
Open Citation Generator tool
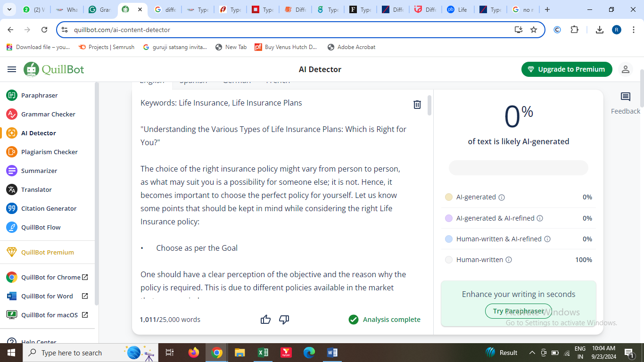coord(49,208)
